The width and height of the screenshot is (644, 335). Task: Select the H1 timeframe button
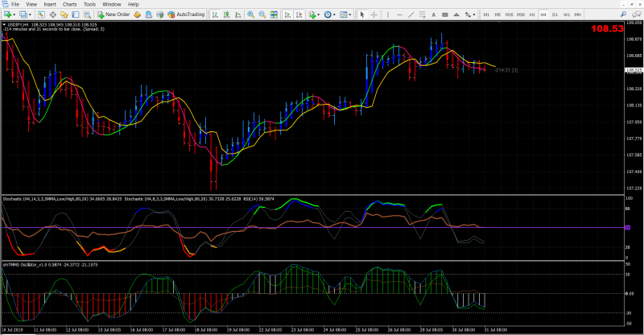(532, 14)
